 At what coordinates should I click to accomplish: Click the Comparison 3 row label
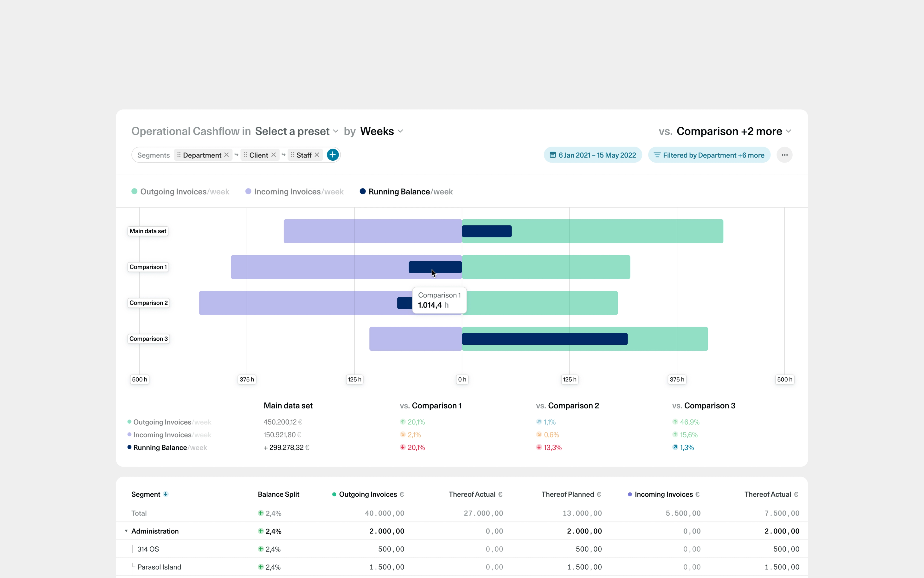pyautogui.click(x=148, y=339)
